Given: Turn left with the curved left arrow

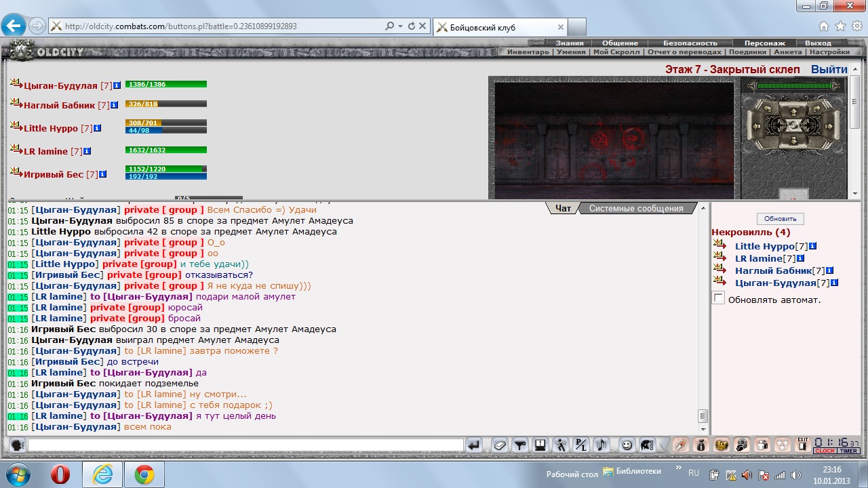Looking at the screenshot, I should coord(768,108).
